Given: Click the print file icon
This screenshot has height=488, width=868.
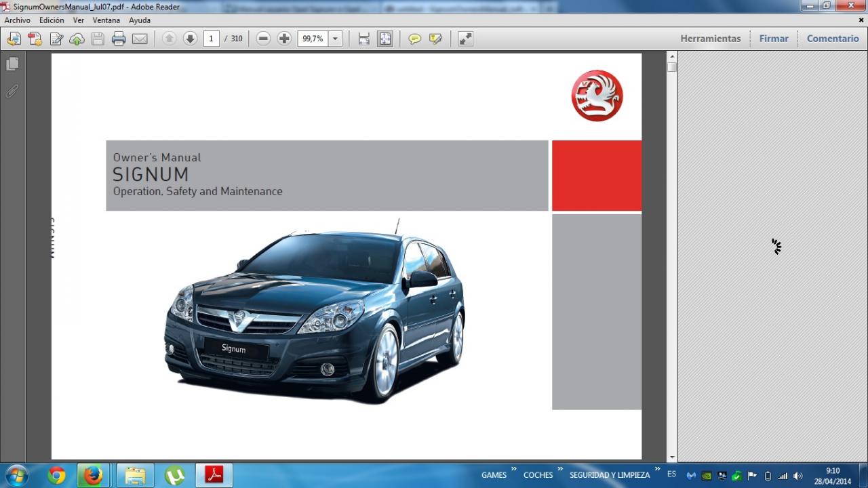Looking at the screenshot, I should tap(119, 39).
